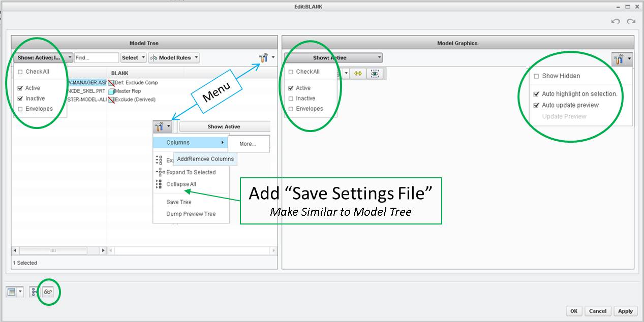Click the Model Tree horizontal scrollbar thumb
Image resolution: width=644 pixels, height=322 pixels.
53,250
